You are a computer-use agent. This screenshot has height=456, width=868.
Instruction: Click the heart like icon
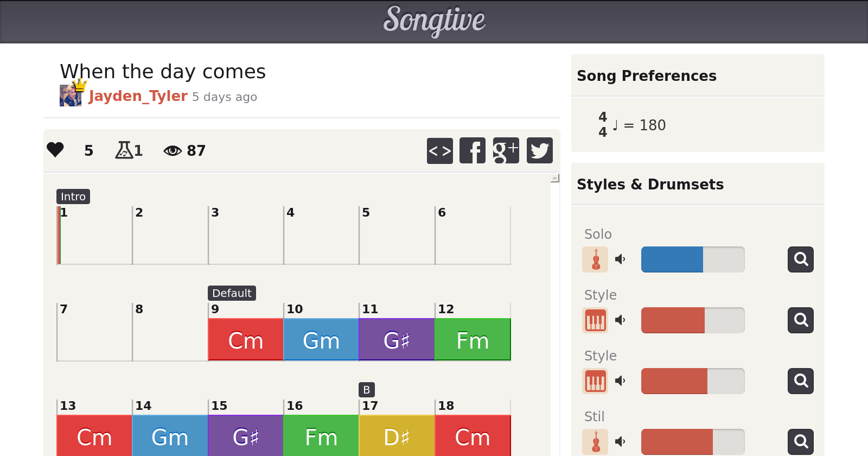[55, 150]
